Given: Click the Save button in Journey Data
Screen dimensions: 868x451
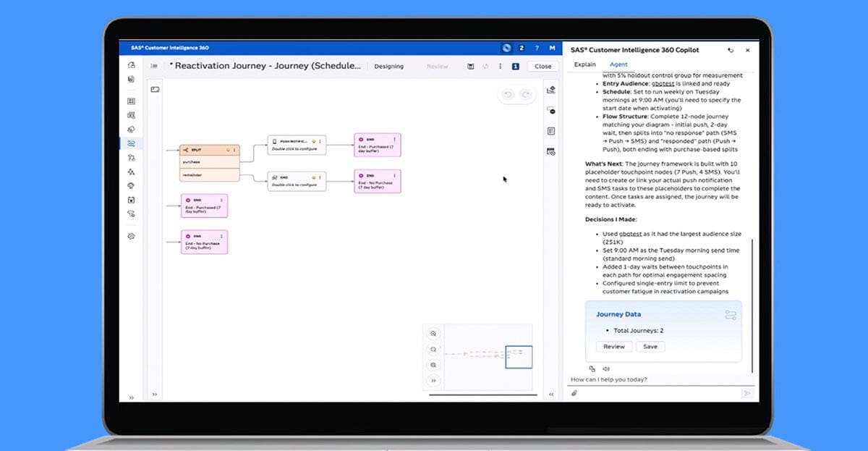Looking at the screenshot, I should click(650, 347).
